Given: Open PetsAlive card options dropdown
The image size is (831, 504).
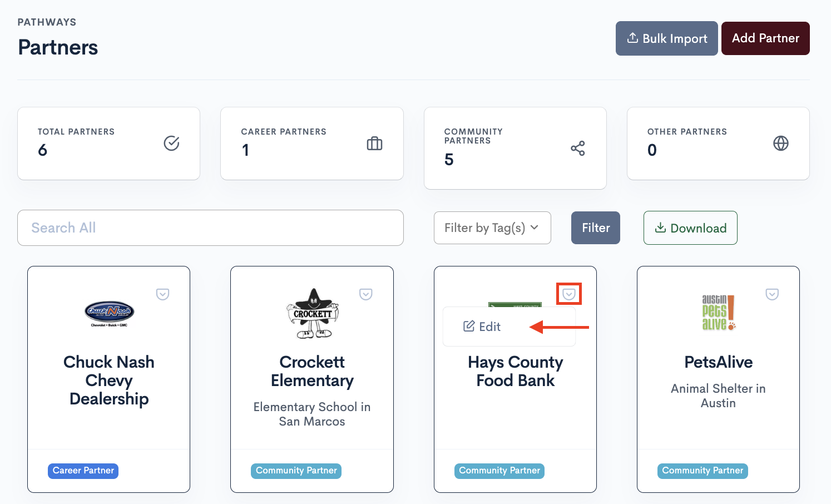Looking at the screenshot, I should point(771,294).
